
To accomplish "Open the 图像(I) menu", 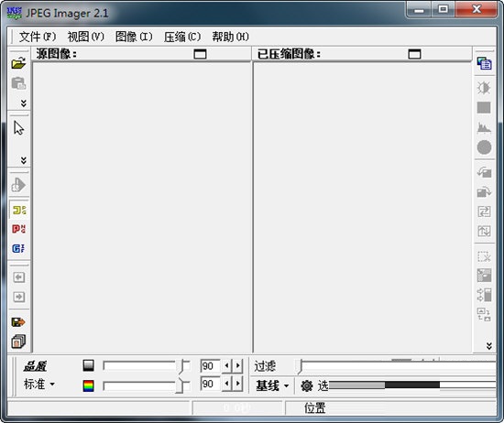I will tap(134, 37).
